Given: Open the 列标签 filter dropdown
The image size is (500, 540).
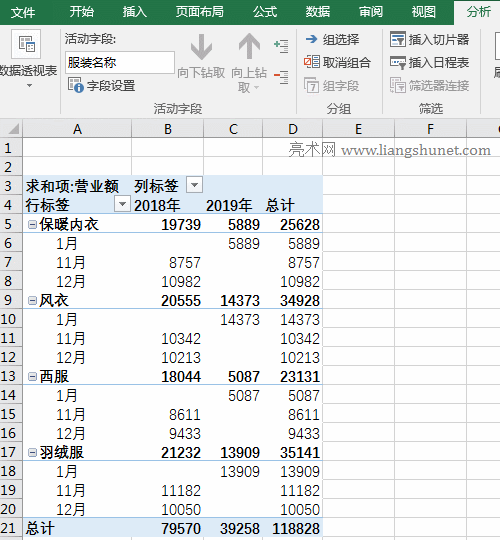Looking at the screenshot, I should click(195, 185).
